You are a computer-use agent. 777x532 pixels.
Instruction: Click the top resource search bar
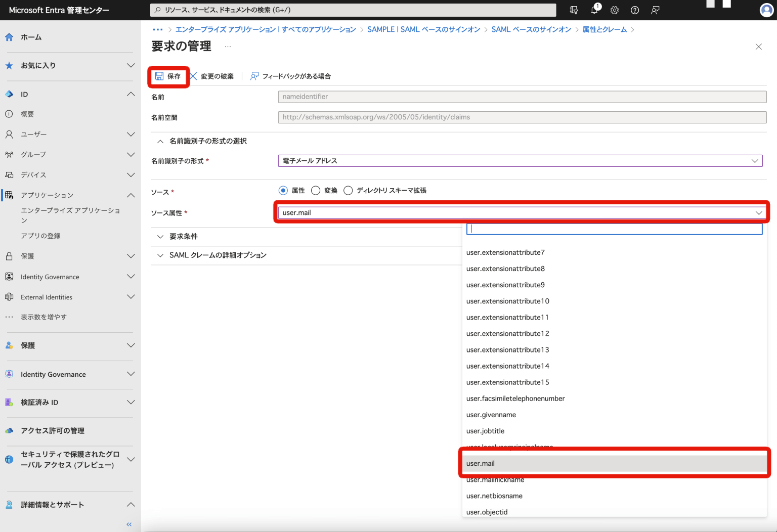[353, 10]
